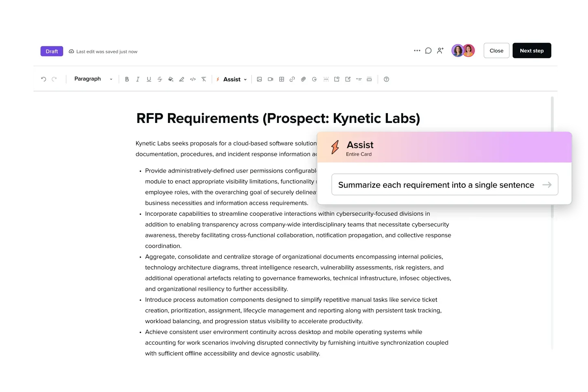Attach a file with paperclip icon
The image size is (588, 392).
(x=303, y=79)
